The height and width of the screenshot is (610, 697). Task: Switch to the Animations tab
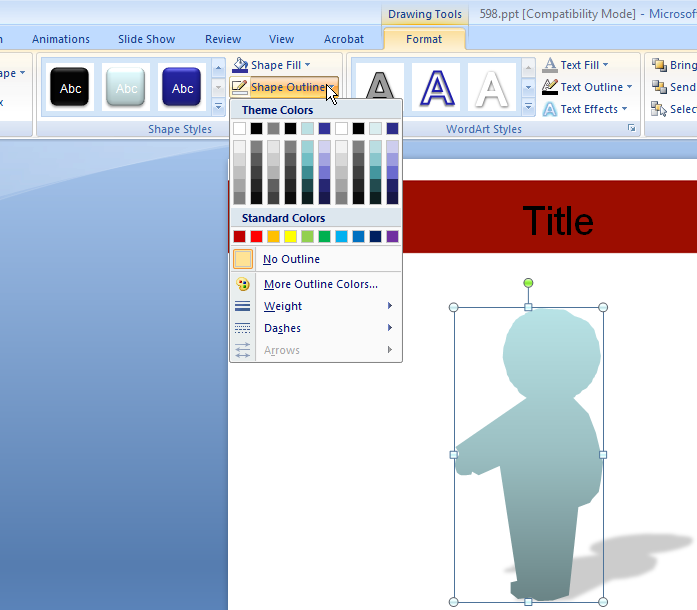[x=61, y=39]
